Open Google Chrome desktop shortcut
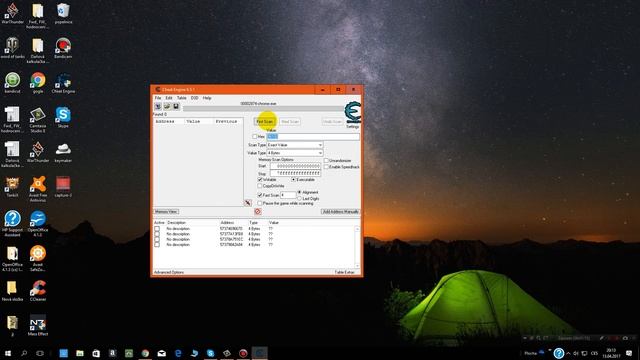 click(38, 83)
